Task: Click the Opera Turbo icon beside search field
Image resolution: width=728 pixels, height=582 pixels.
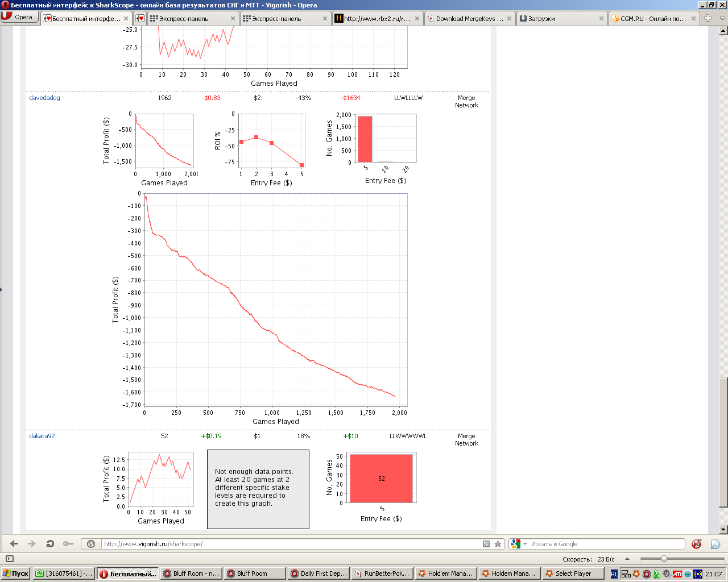Action: click(696, 544)
